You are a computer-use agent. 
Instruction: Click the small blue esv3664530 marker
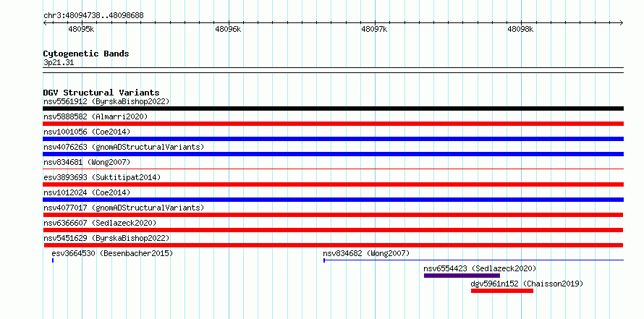tap(53, 260)
